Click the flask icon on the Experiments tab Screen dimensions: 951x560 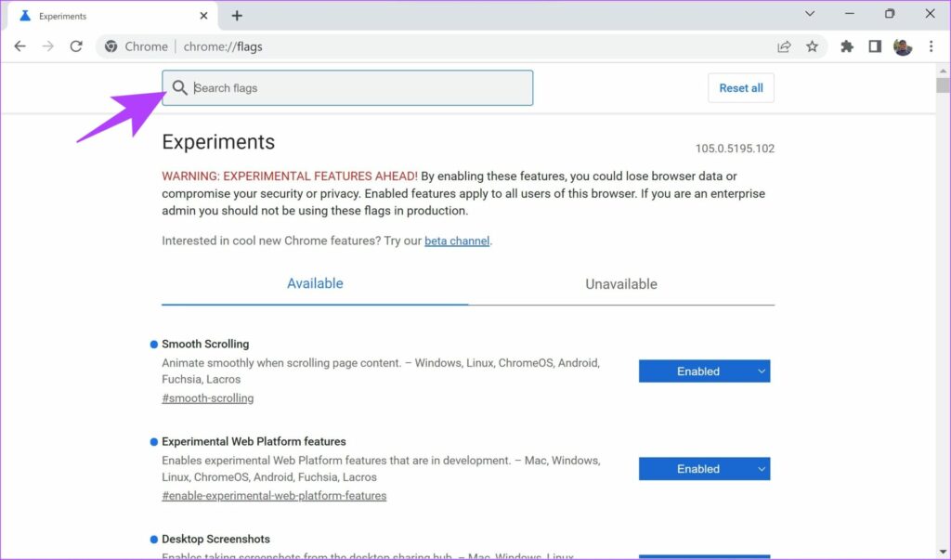pos(24,15)
